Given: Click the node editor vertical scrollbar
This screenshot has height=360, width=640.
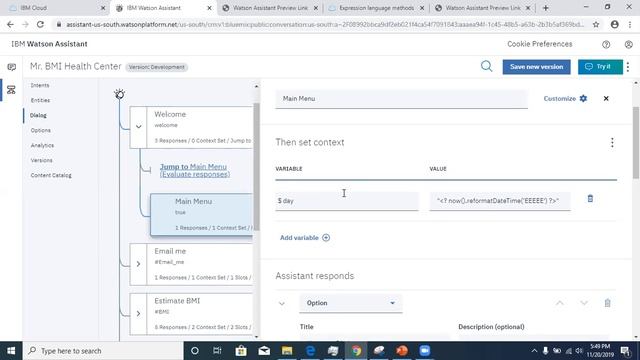Looking at the screenshot, I should point(636,143).
